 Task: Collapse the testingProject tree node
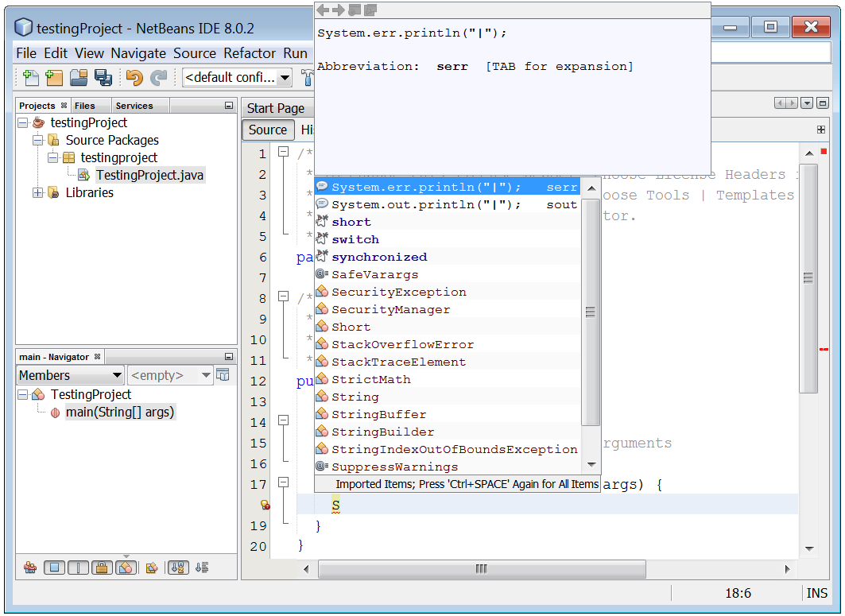click(x=22, y=123)
